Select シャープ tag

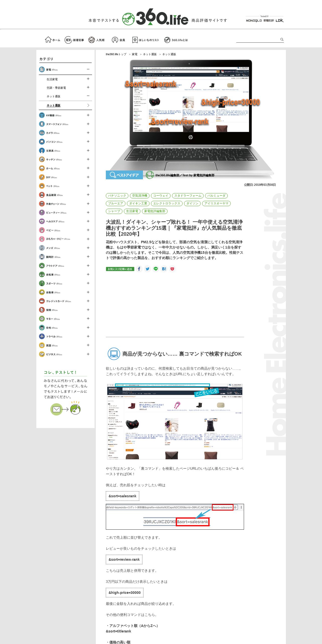114,211
